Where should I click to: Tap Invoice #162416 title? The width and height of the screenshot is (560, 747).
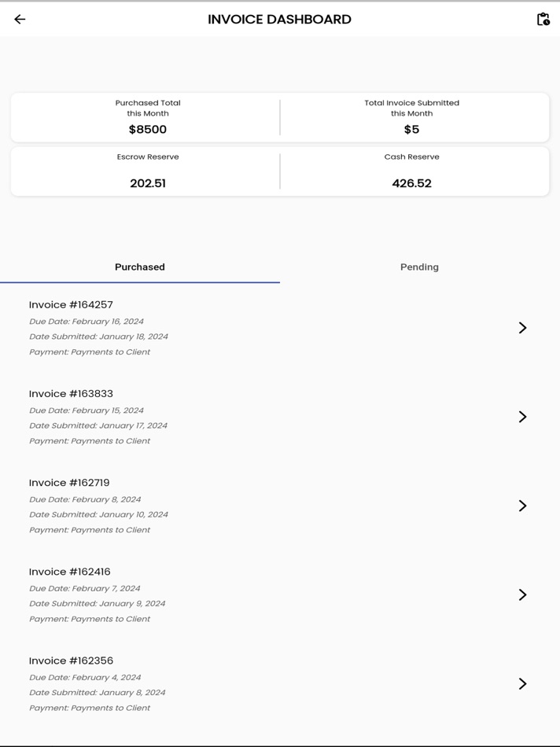click(x=69, y=572)
